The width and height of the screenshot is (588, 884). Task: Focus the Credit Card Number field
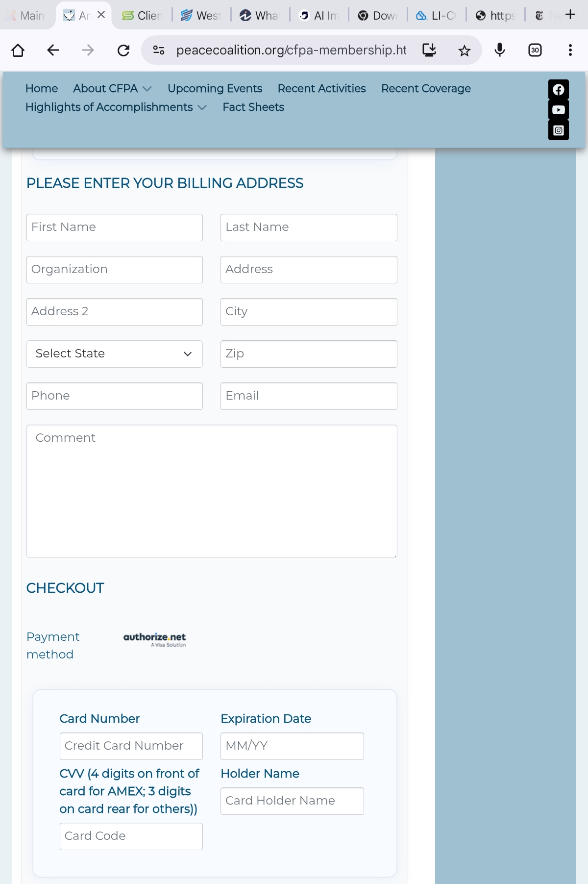point(131,746)
